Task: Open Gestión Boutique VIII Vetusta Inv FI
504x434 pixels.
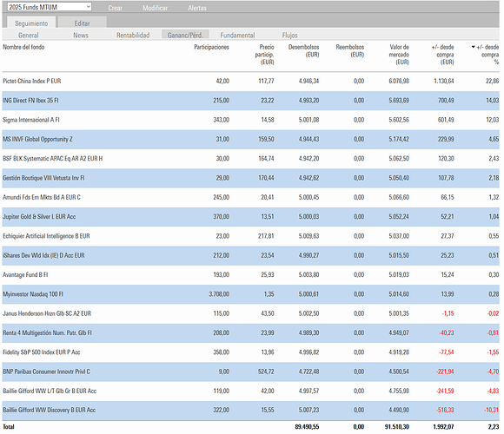Action: 43,178
